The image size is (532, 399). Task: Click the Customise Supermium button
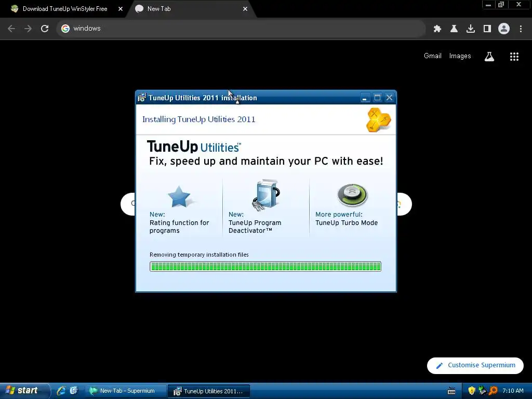point(475,365)
